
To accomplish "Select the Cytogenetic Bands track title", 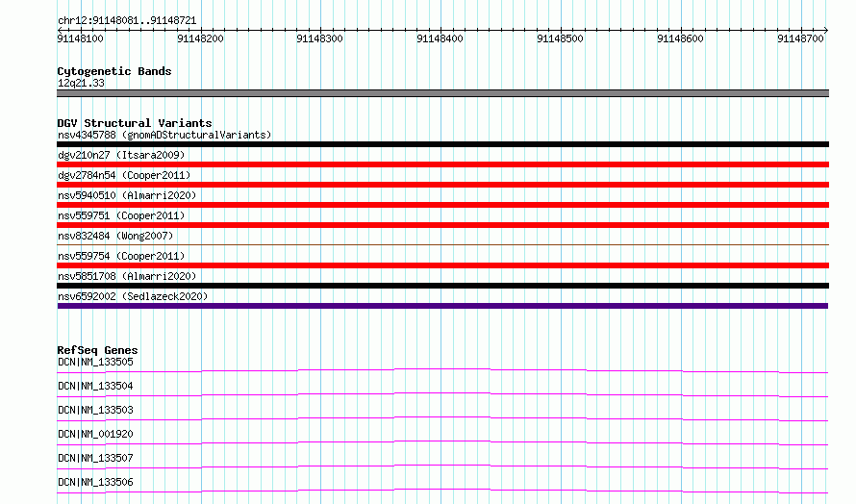I will coord(114,71).
